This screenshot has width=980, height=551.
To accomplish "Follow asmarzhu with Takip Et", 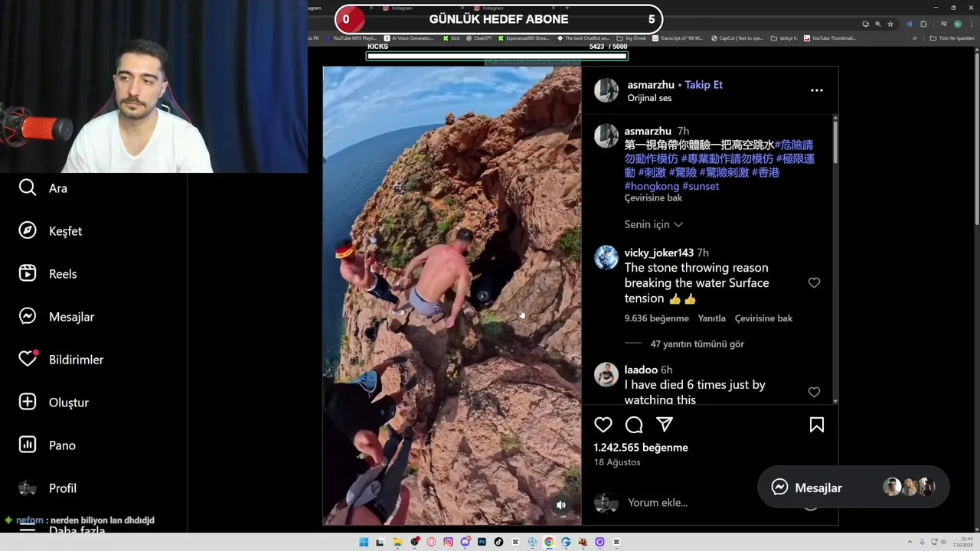I will pos(704,85).
